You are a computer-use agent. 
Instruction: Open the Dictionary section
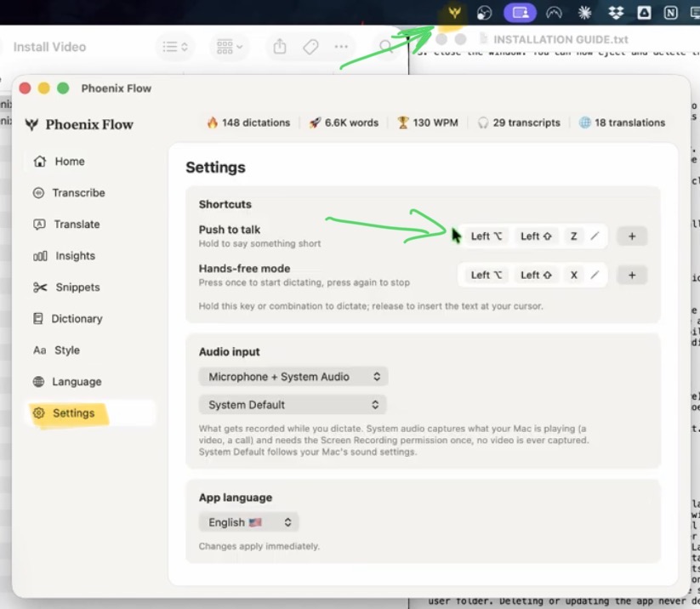89,319
